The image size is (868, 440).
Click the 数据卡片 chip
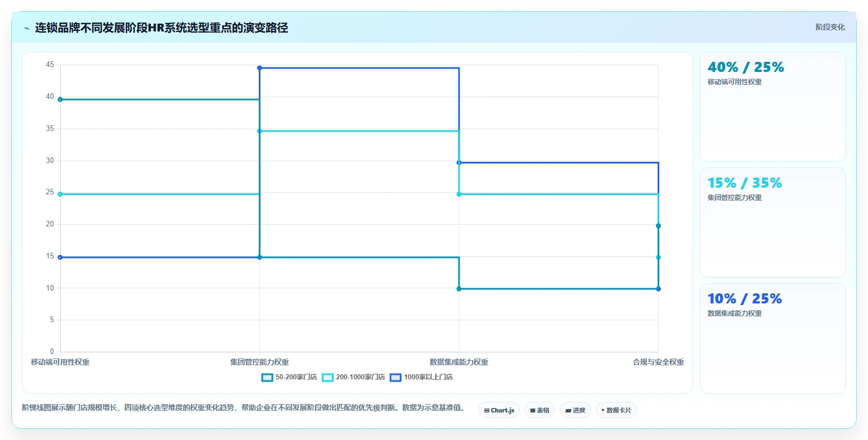pos(616,410)
